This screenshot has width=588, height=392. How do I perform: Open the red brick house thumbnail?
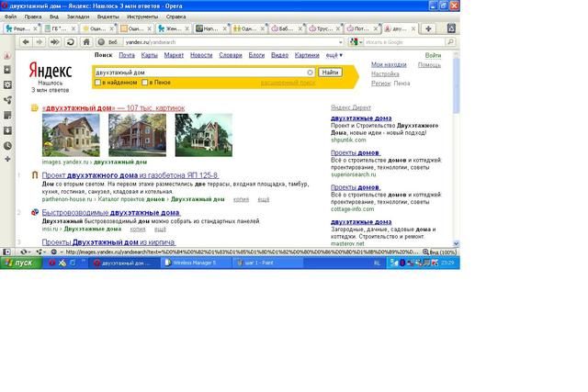coord(137,135)
